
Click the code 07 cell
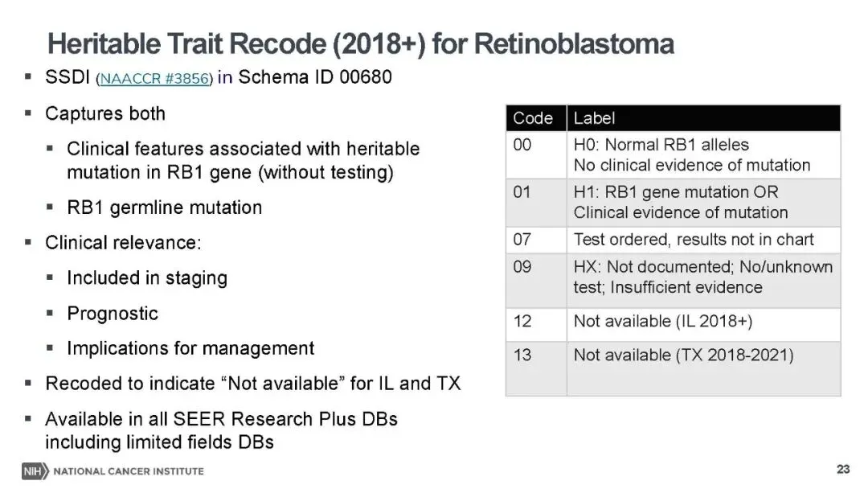click(522, 240)
